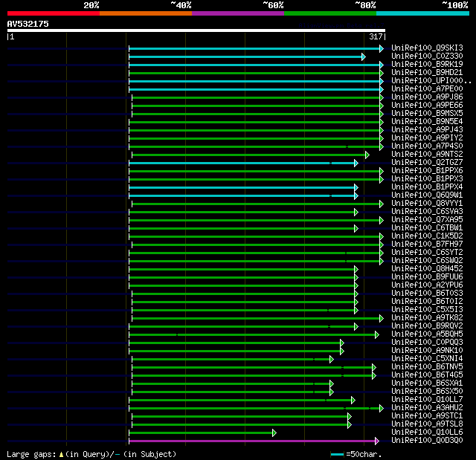This screenshot has height=460, width=476.
Task: Click the UniRef100_UPI000.. truncated label
Action: point(431,81)
